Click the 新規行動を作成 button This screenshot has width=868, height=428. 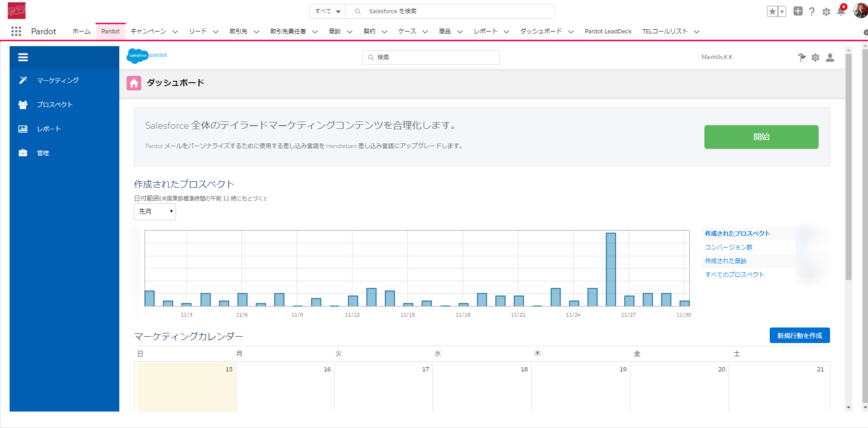(799, 336)
